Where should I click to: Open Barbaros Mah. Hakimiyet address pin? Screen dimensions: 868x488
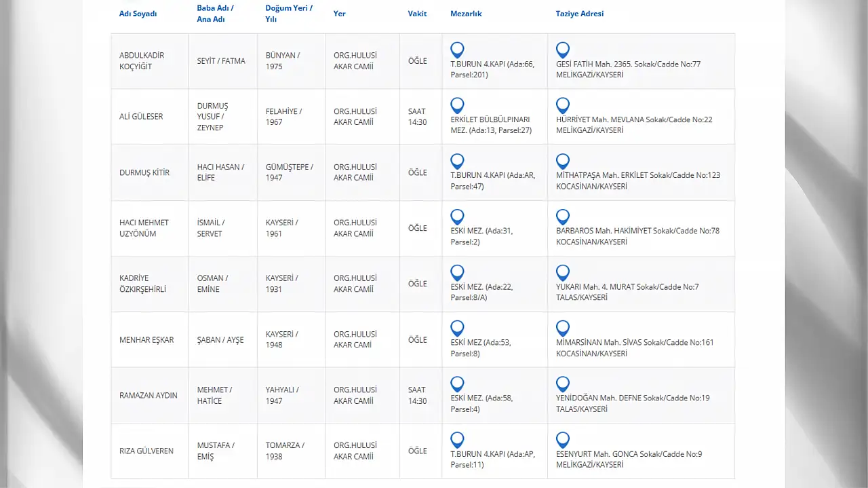[562, 217]
